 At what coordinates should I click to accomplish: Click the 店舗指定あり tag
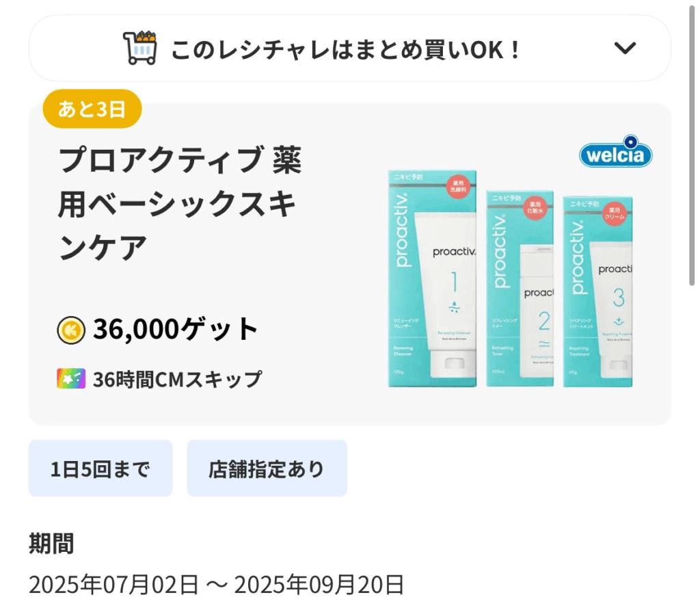click(x=267, y=469)
